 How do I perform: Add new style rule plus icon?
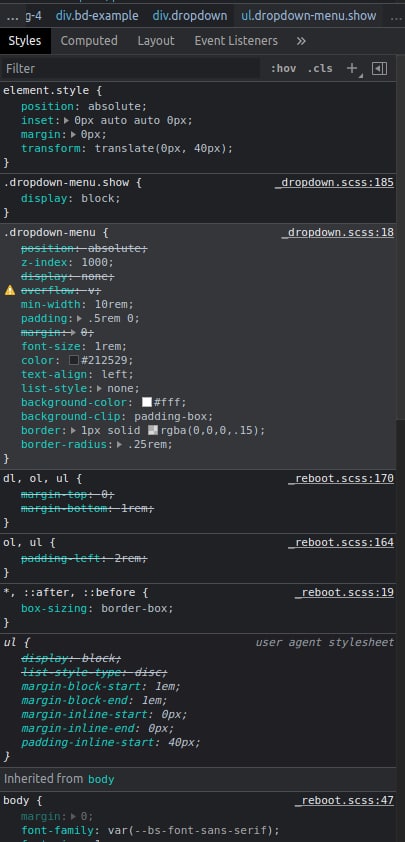point(352,68)
